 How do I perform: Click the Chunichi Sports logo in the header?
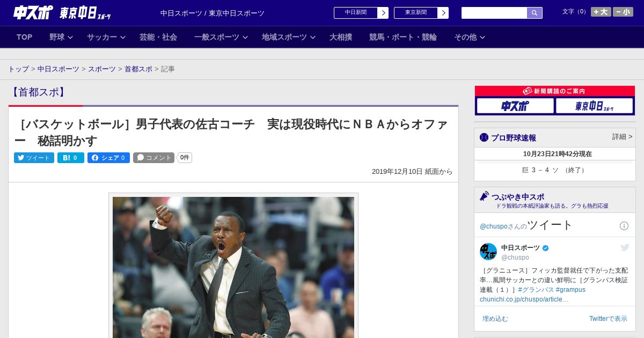tap(33, 12)
